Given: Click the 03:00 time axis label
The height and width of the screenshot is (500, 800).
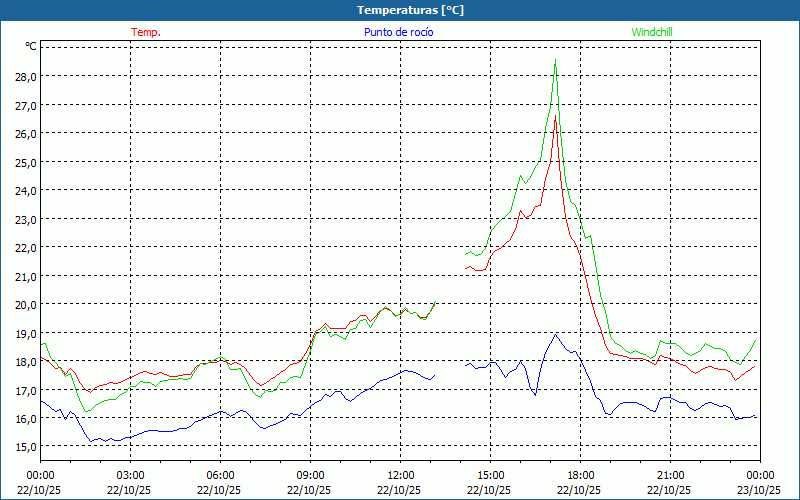Looking at the screenshot, I should 131,475.
